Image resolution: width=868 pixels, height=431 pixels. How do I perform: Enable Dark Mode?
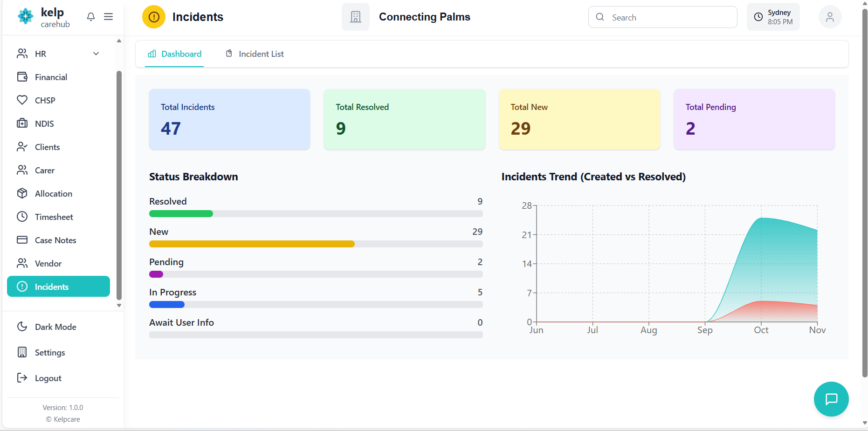click(x=55, y=327)
